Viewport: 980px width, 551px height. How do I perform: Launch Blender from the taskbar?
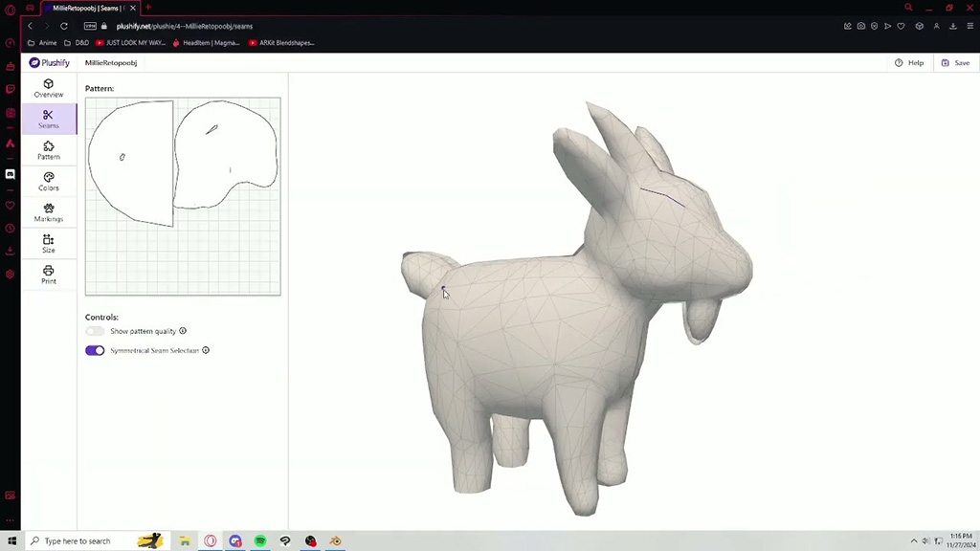coord(335,540)
